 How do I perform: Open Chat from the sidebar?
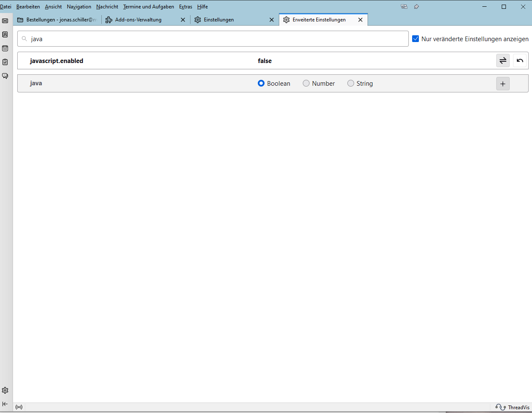pos(5,76)
